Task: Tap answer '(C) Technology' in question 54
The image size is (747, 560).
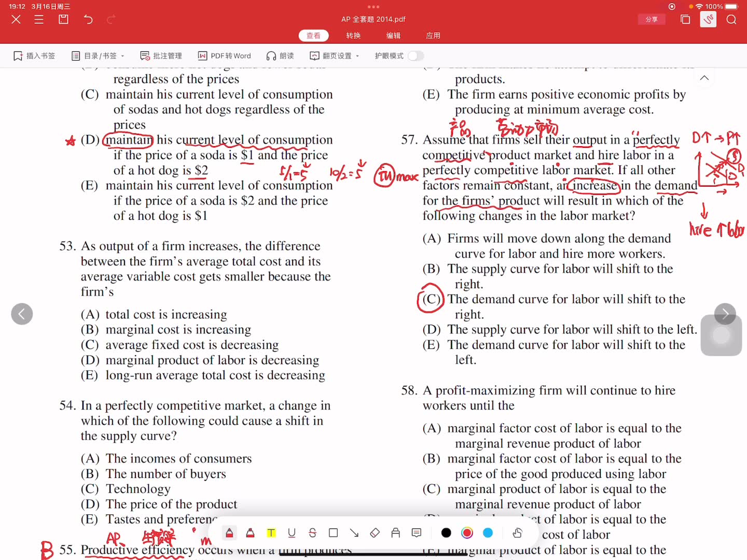Action: click(x=126, y=489)
